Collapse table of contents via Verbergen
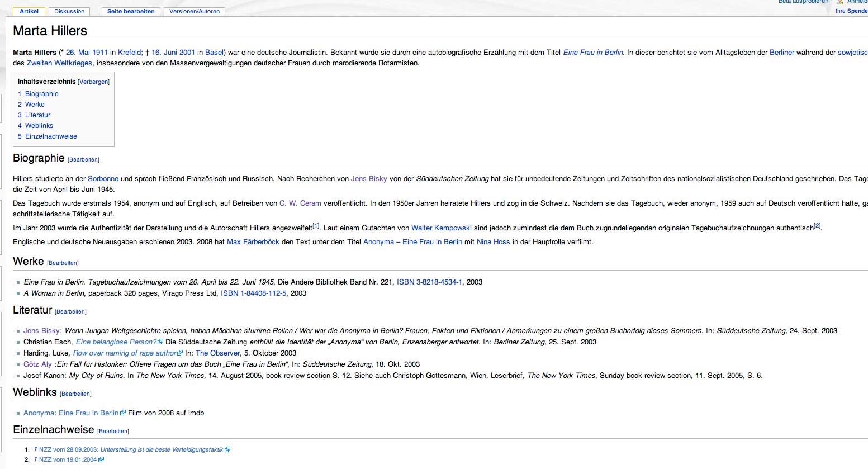868x469 pixels. click(x=93, y=82)
